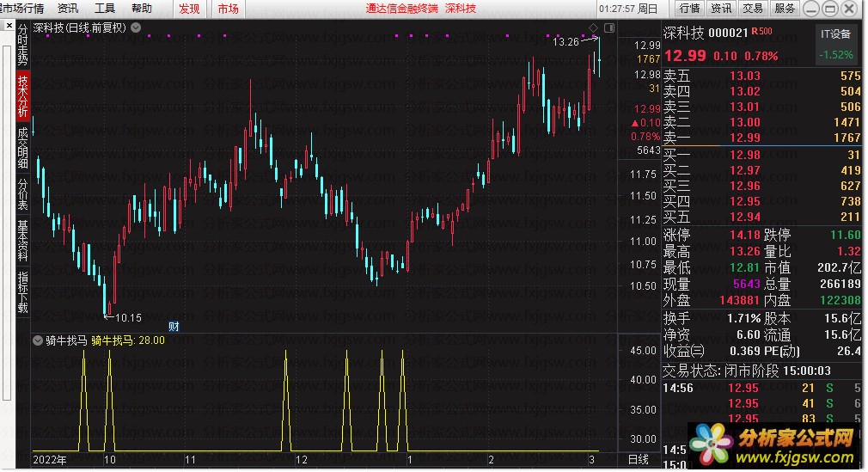Click the 骑牛找马: 28.00 indicator value

click(128, 340)
